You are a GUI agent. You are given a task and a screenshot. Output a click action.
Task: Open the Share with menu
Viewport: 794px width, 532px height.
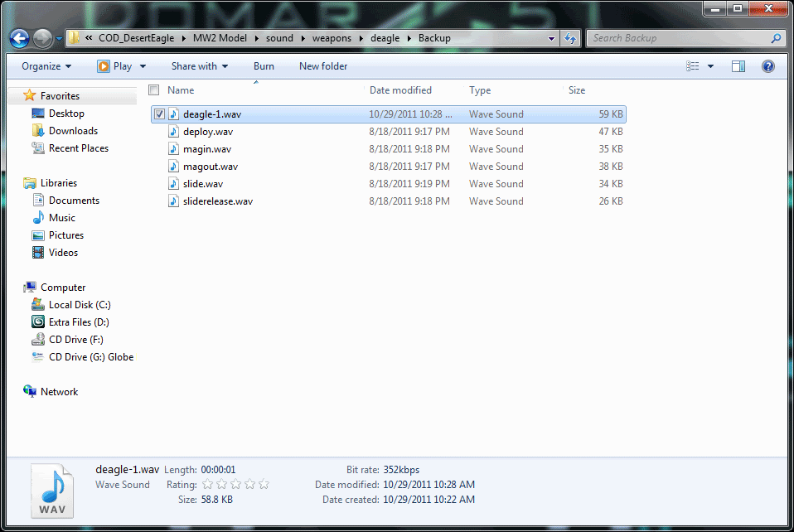click(200, 66)
